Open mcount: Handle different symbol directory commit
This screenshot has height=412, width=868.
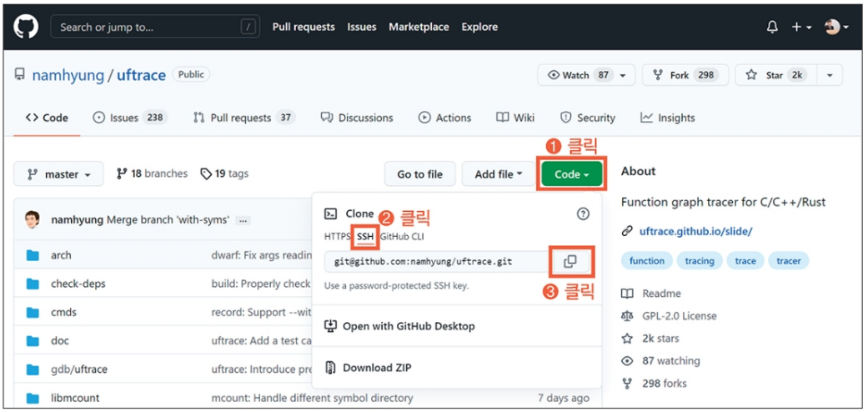pyautogui.click(x=312, y=398)
